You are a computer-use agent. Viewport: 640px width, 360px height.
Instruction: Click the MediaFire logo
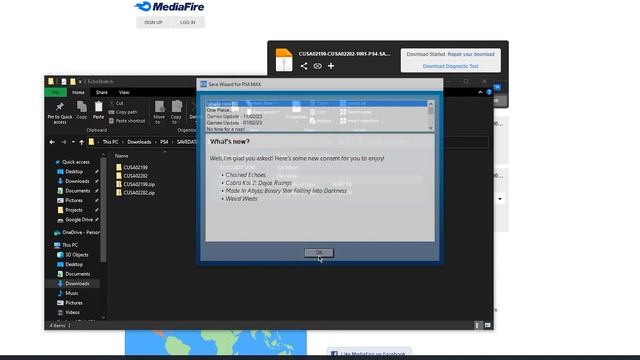pyautogui.click(x=169, y=7)
